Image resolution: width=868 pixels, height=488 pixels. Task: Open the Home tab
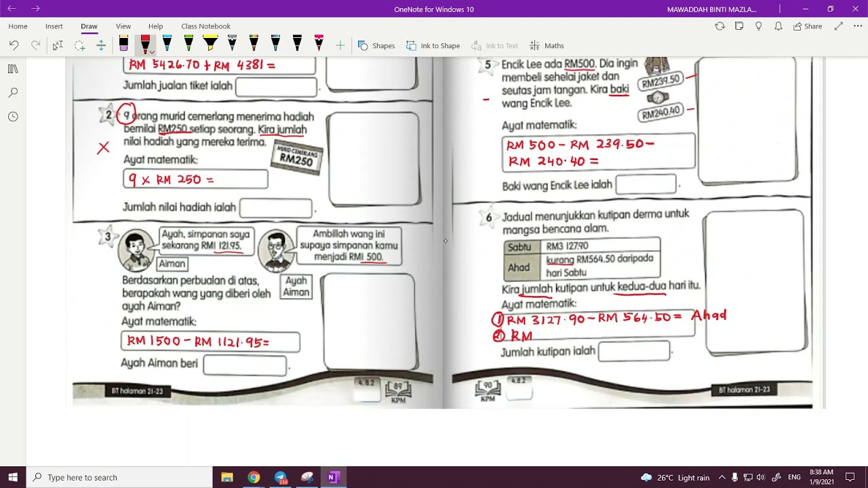18,26
